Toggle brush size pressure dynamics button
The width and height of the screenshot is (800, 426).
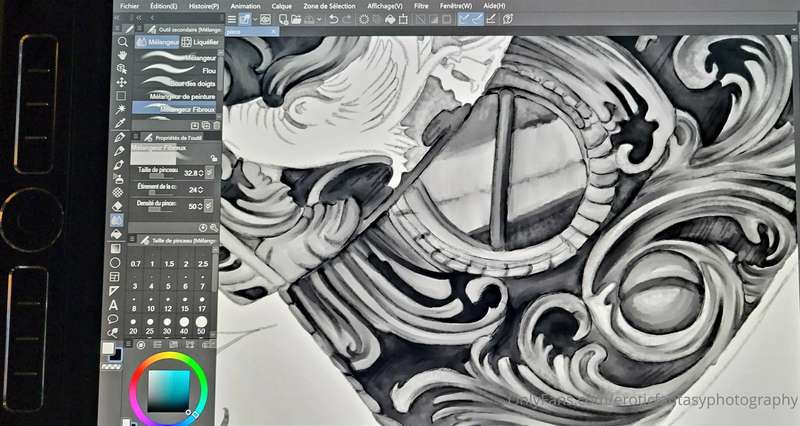209,173
